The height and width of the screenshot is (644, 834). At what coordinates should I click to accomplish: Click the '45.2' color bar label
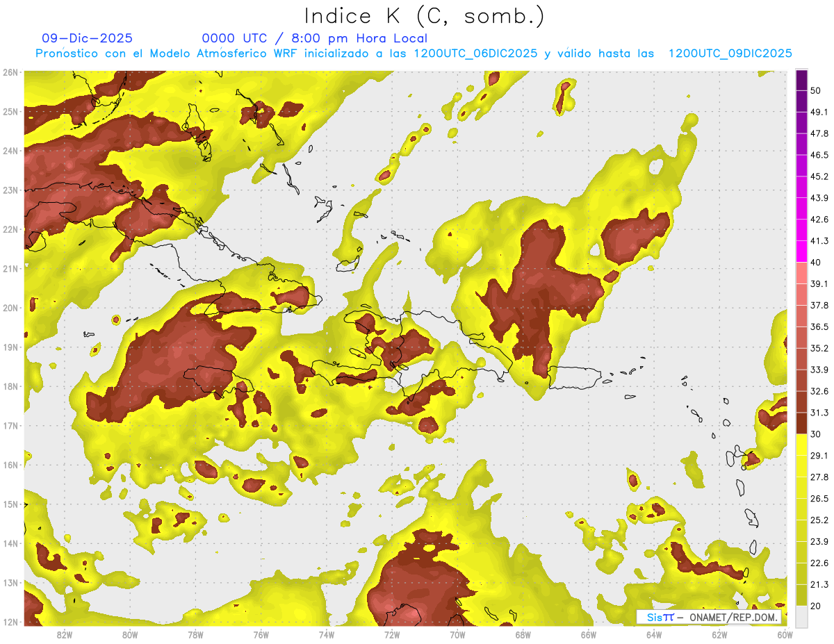[819, 176]
